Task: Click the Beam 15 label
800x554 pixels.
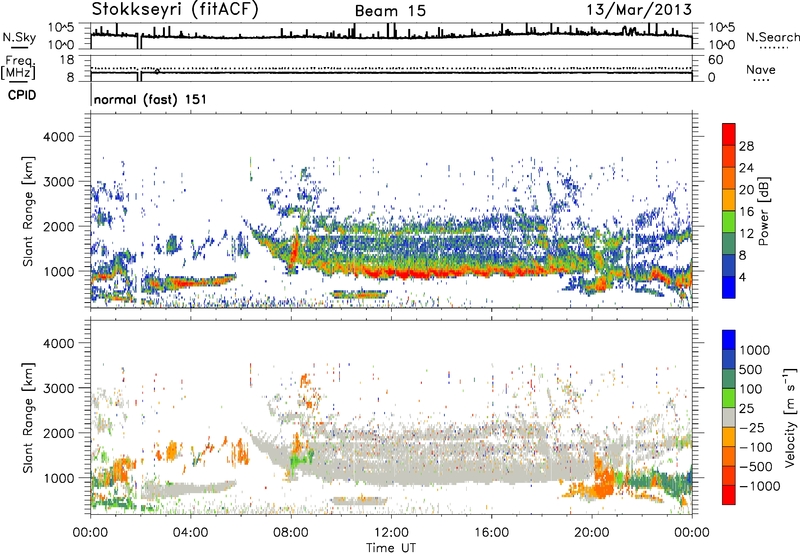Action: 390,11
